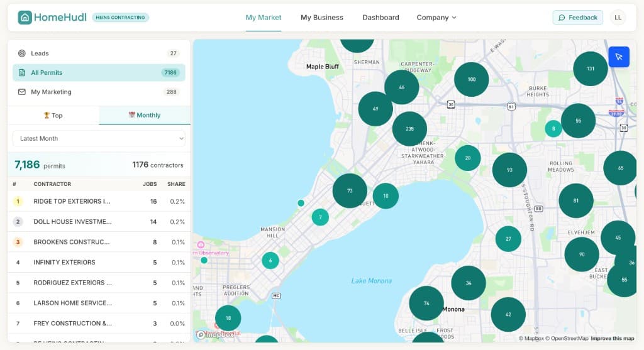
Task: Click the 74 permits cluster near Monona
Action: click(x=426, y=304)
